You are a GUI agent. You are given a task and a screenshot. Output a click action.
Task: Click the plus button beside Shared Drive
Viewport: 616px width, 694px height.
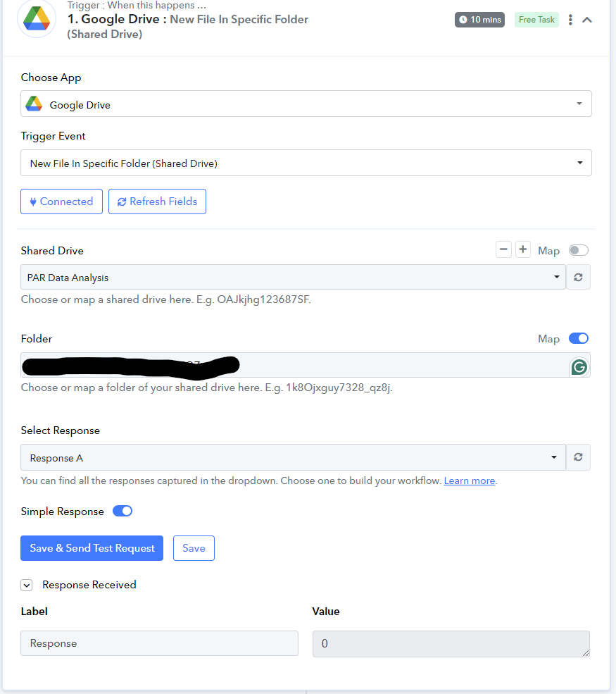point(522,249)
